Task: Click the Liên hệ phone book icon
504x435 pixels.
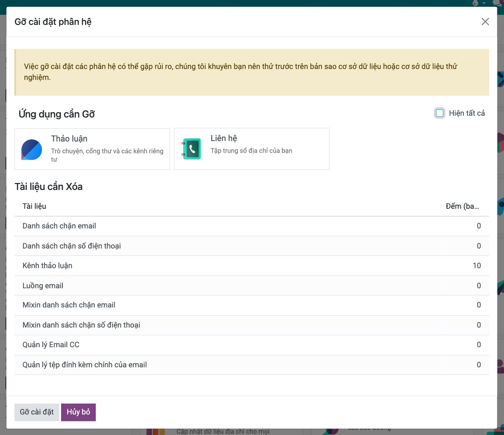Action: (x=191, y=149)
